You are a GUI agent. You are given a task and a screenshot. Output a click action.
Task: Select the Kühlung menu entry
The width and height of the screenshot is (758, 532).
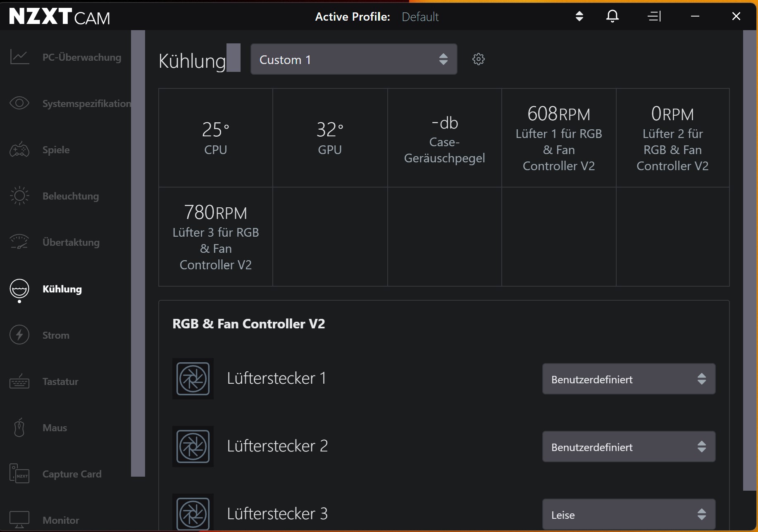tap(62, 289)
